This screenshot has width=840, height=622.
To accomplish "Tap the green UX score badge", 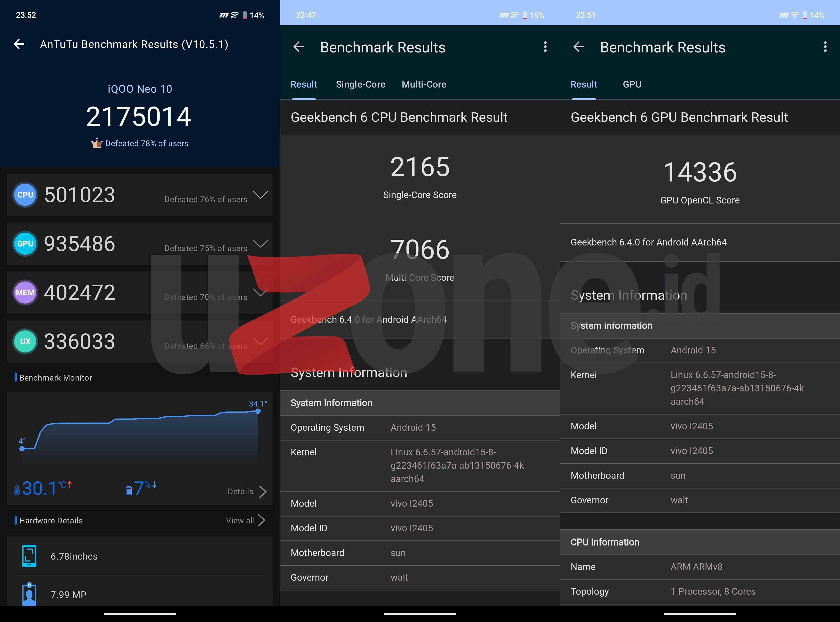I will pyautogui.click(x=25, y=341).
